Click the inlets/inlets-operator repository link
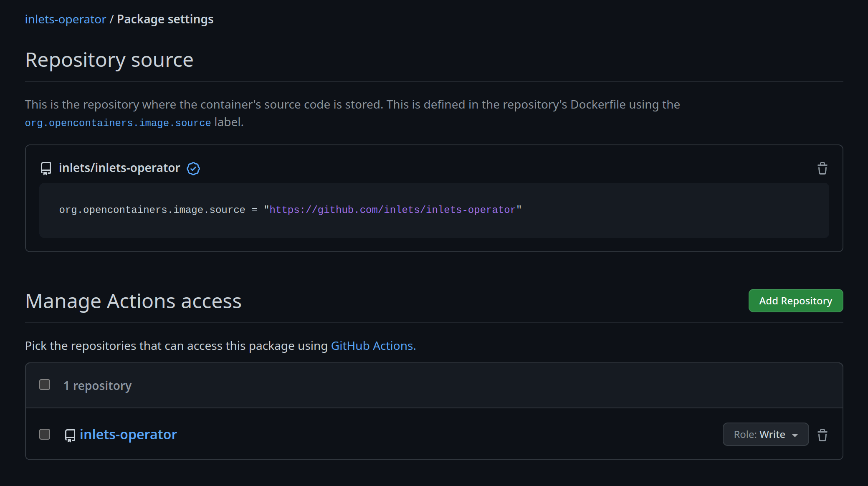This screenshot has height=486, width=868. (x=119, y=167)
